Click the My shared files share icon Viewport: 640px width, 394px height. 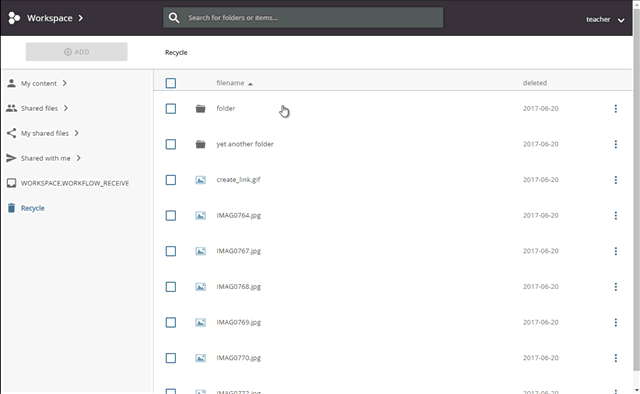click(x=11, y=133)
